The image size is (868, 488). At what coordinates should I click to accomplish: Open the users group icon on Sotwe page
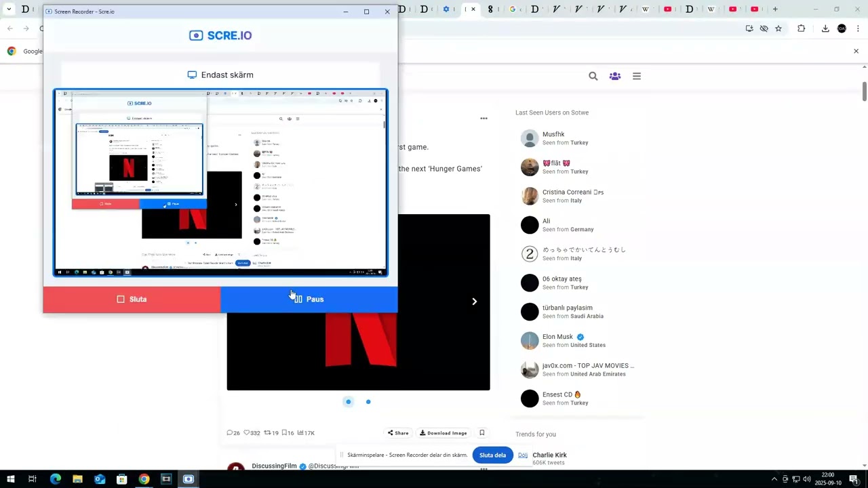pos(615,76)
